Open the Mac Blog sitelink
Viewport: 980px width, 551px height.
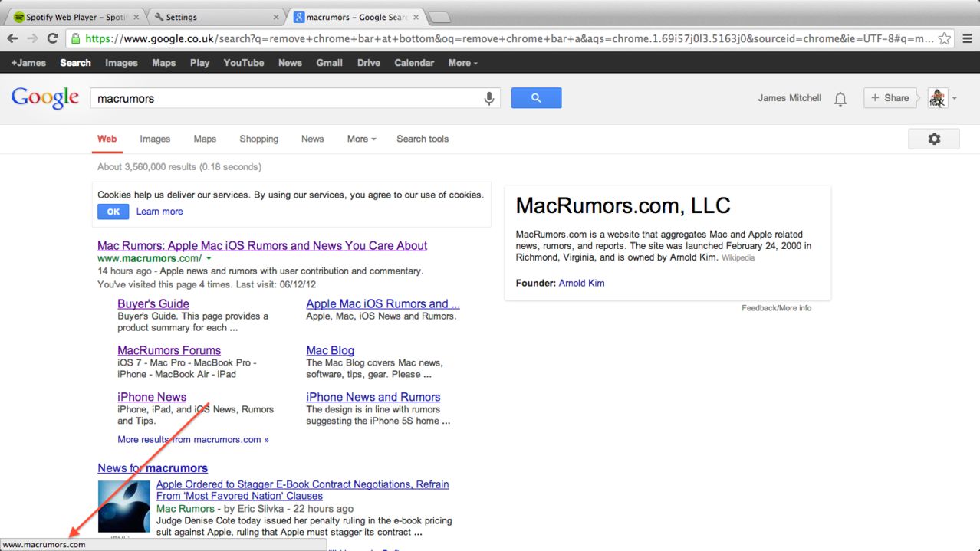(330, 350)
